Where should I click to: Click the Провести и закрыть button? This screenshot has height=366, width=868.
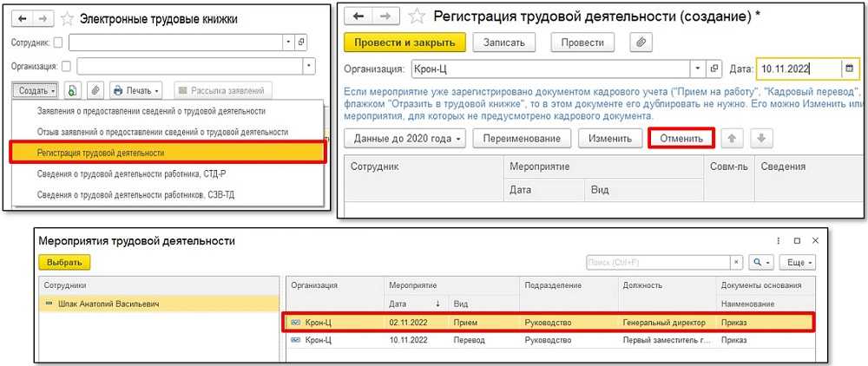coord(404,42)
